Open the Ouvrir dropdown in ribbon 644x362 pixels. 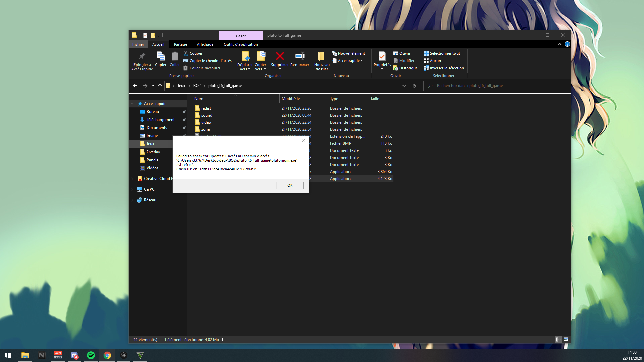coord(404,53)
